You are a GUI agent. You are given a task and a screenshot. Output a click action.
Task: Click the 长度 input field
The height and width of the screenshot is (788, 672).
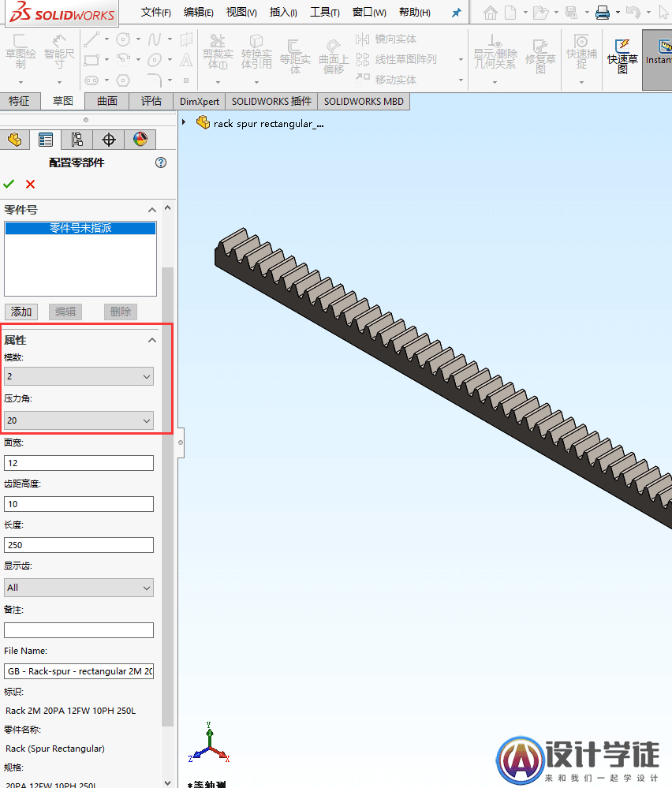[x=78, y=545]
